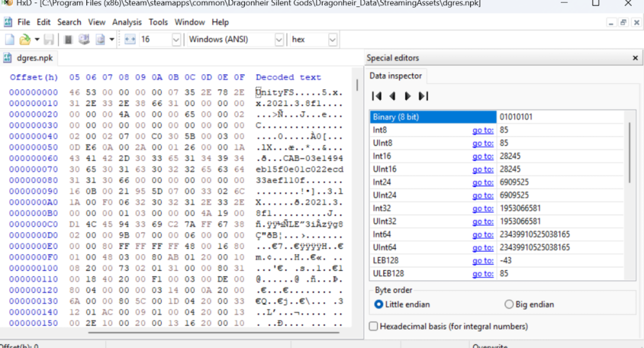Select the Binary (8 bit) row

433,117
